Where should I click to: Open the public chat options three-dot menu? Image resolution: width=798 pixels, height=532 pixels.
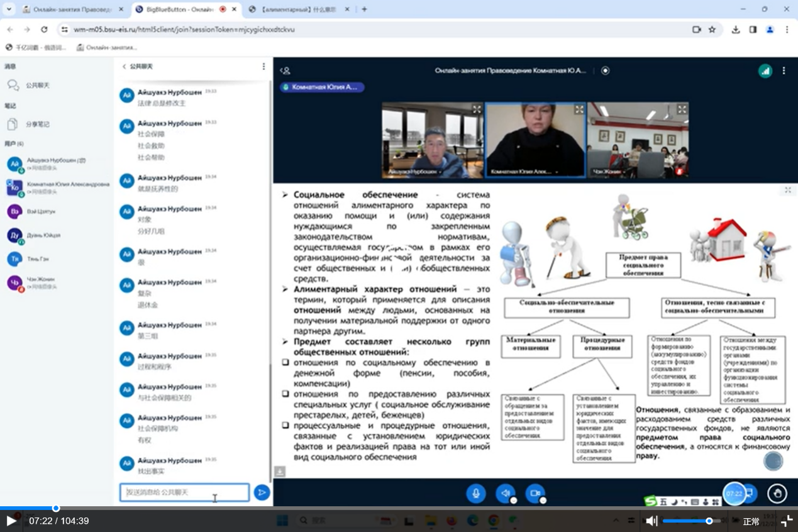pos(263,67)
